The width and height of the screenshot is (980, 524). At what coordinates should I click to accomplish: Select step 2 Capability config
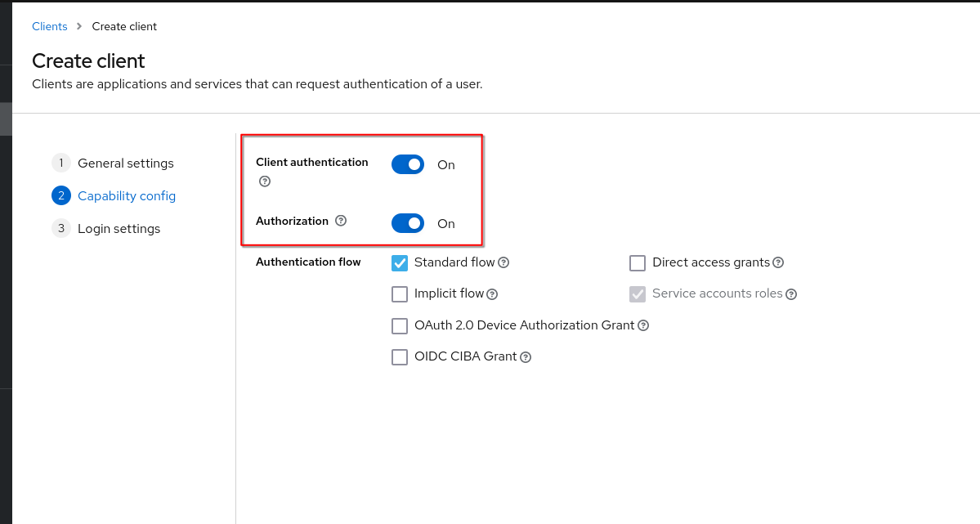(x=114, y=195)
